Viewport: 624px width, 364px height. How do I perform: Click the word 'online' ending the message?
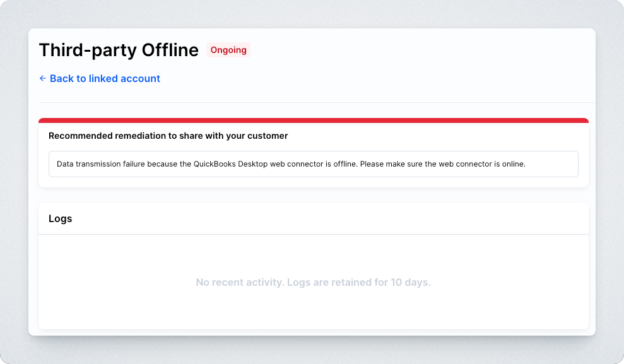pyautogui.click(x=513, y=164)
